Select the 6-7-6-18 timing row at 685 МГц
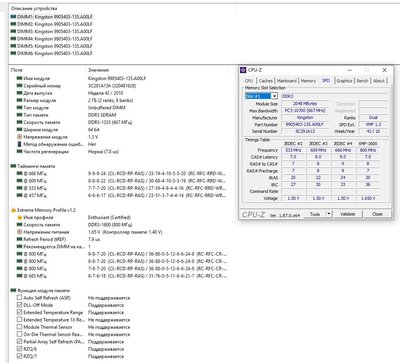400x363 pixels. coord(122,276)
